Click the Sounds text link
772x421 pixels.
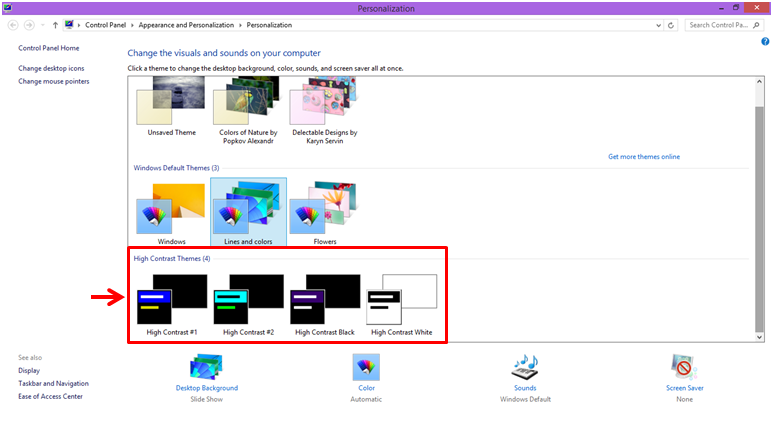pos(525,388)
